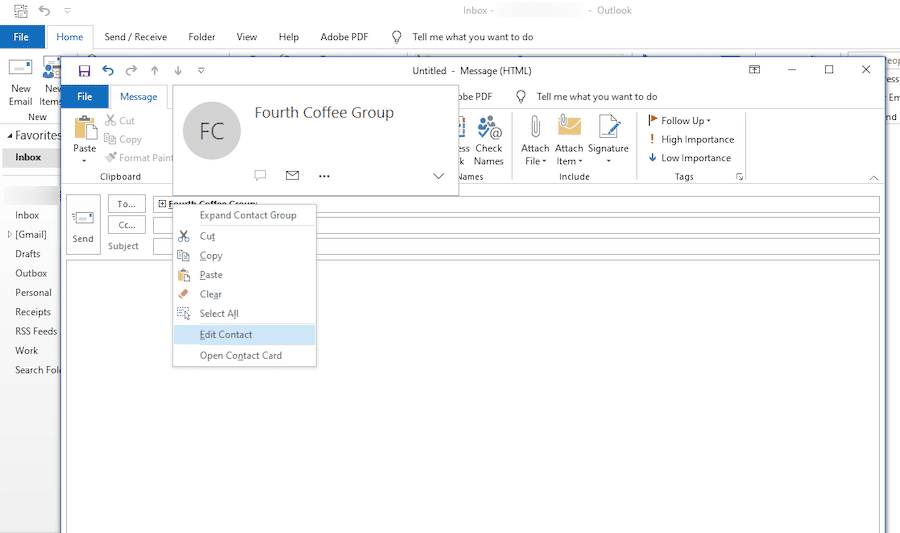The image size is (900, 533).
Task: Click the Save icon in message window toolbar
Action: (x=84, y=71)
